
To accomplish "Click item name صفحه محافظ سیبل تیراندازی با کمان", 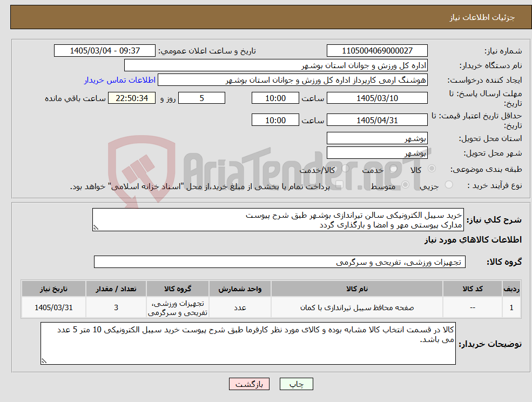I will click(x=357, y=307).
